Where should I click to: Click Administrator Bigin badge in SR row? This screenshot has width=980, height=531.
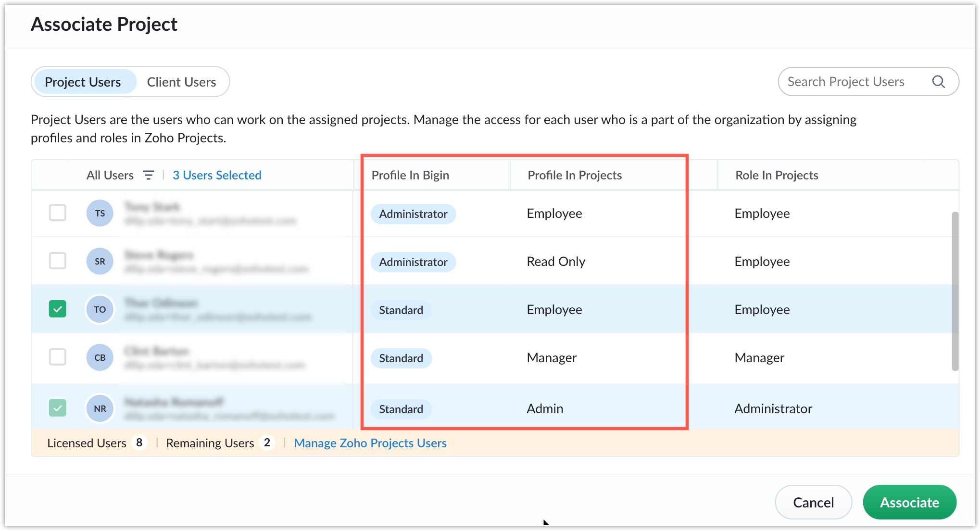pos(413,262)
